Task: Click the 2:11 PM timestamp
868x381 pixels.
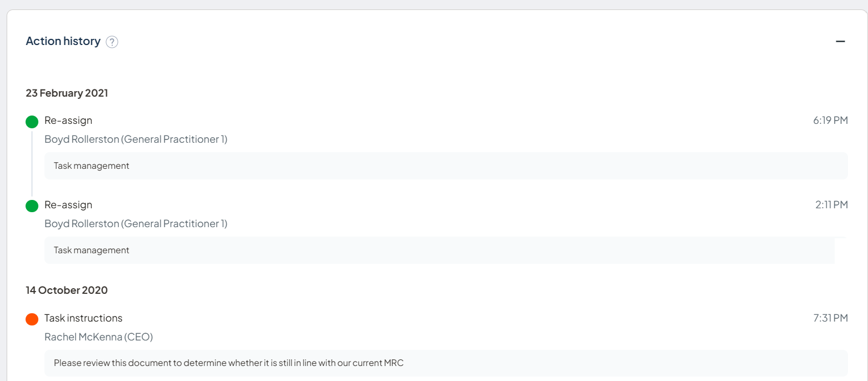Action: [831, 205]
